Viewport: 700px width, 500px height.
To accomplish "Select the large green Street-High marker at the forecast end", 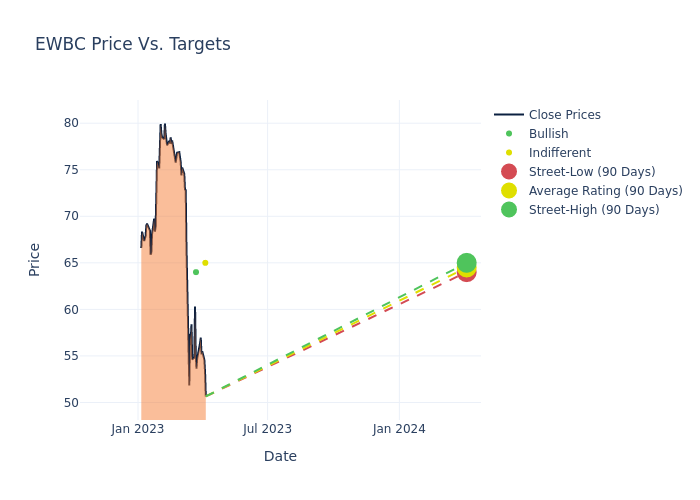I will click(467, 262).
